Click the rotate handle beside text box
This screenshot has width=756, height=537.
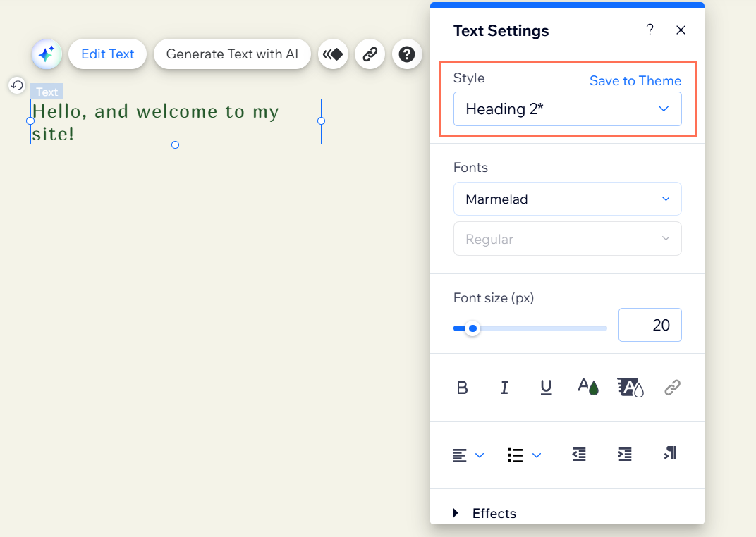[17, 86]
